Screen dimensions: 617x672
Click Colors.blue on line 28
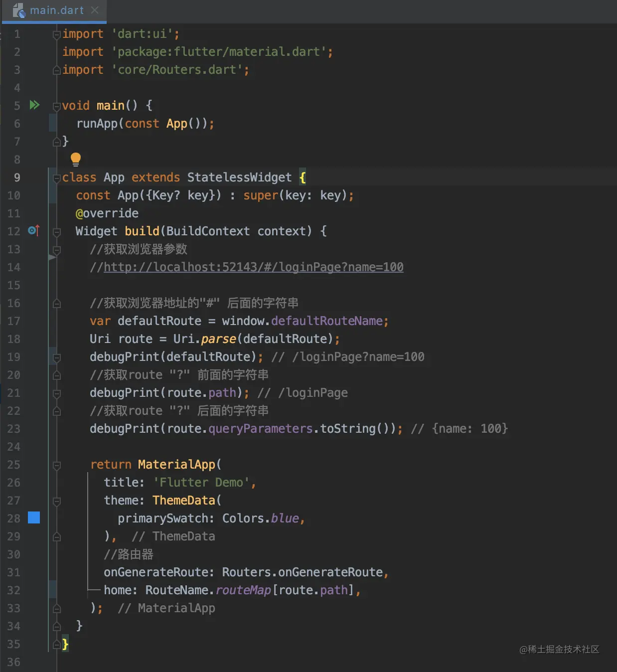click(260, 518)
